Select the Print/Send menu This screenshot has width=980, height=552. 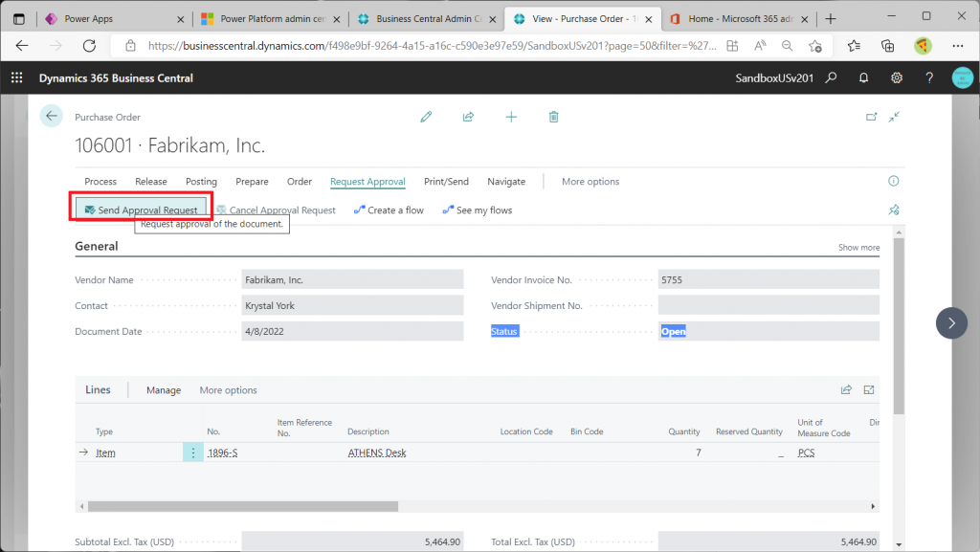pos(446,182)
